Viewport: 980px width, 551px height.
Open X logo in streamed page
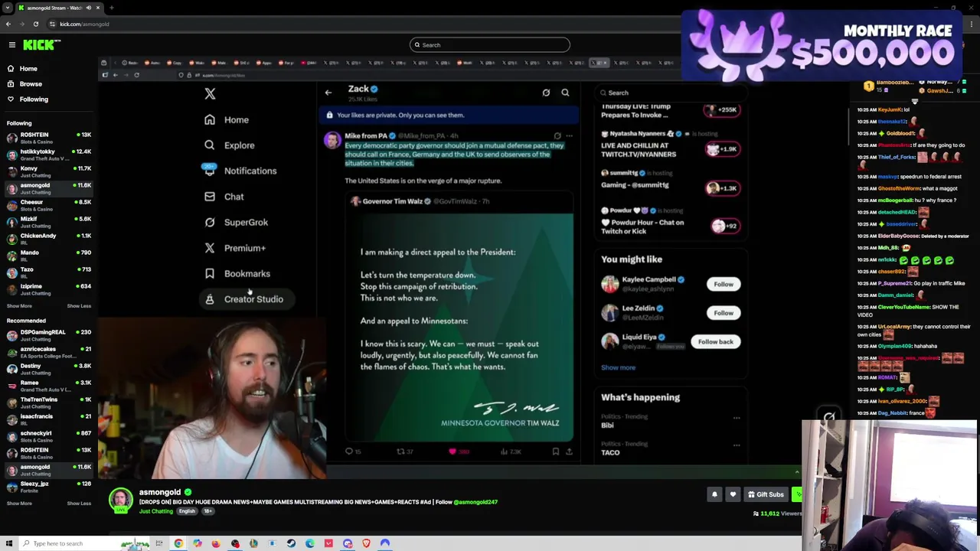tap(210, 94)
